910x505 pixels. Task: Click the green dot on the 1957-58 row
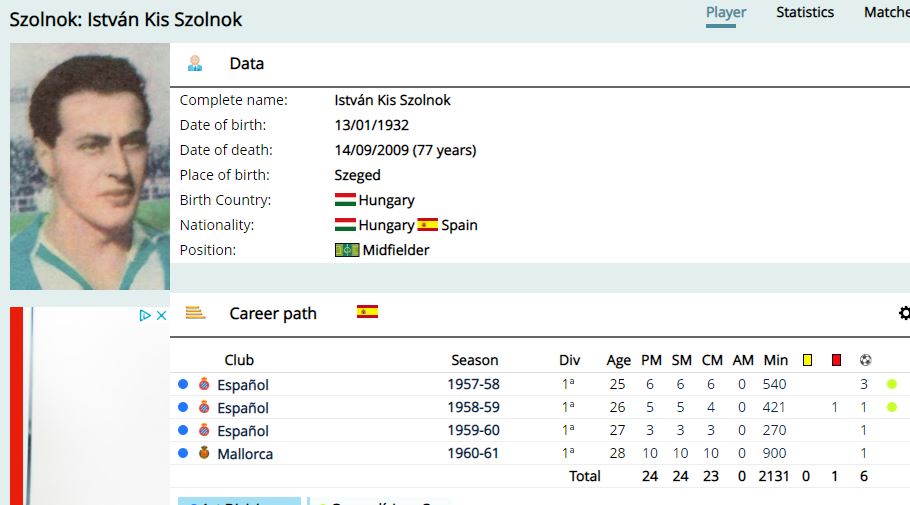[x=892, y=384]
